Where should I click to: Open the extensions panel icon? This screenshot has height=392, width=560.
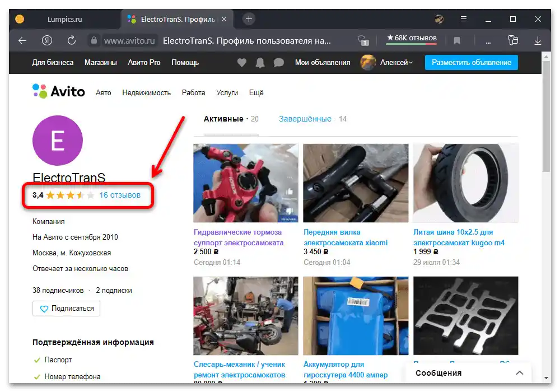point(513,40)
